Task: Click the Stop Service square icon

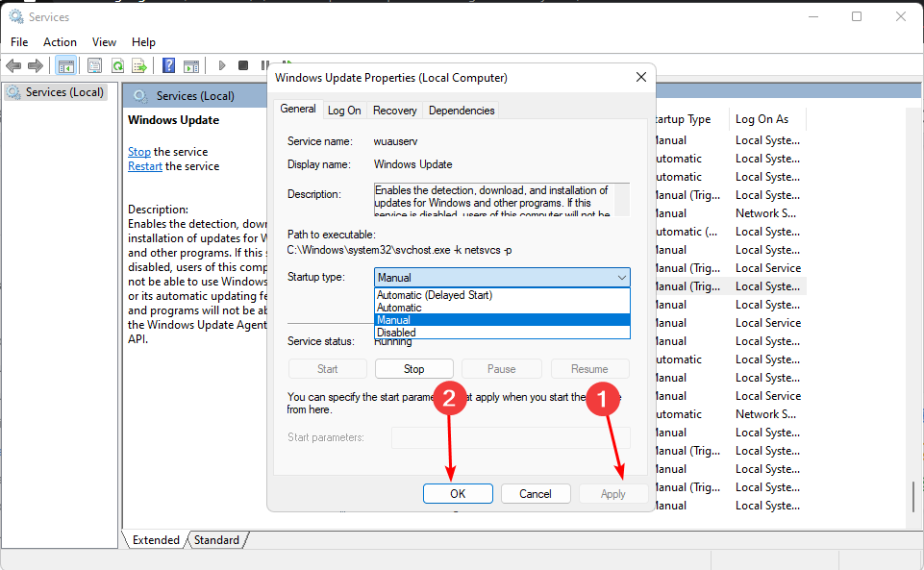Action: [243, 65]
